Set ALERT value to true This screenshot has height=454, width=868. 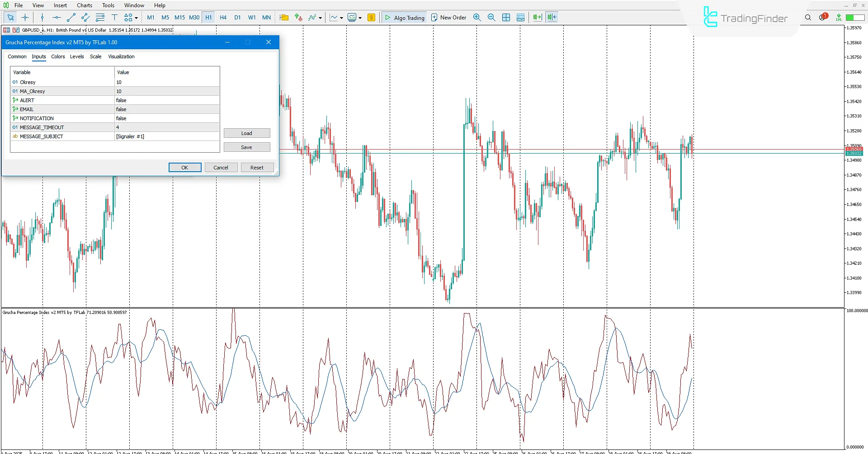(166, 100)
